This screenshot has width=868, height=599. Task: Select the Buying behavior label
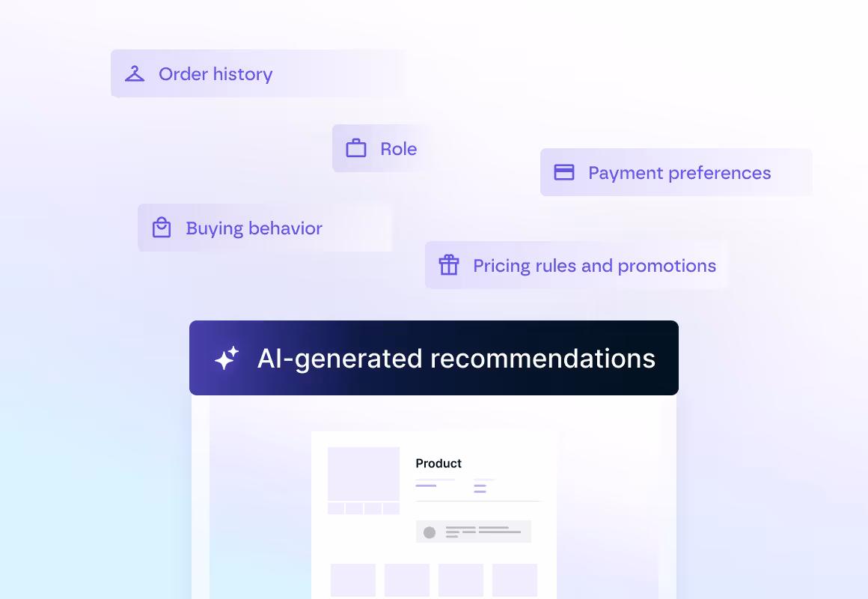click(254, 228)
